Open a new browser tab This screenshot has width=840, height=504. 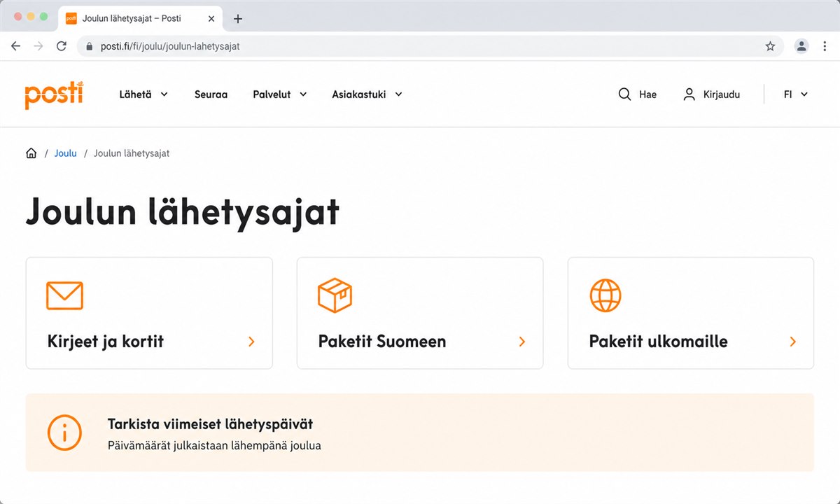[237, 19]
